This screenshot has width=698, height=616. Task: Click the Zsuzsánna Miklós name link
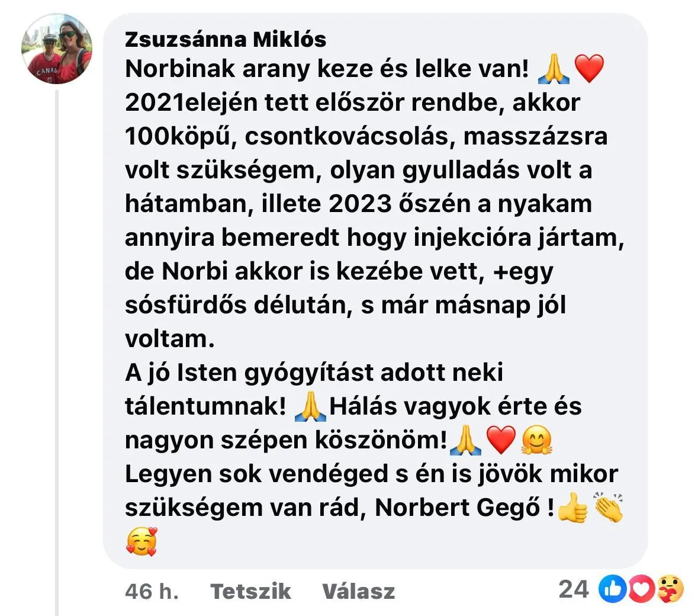pos(226,40)
